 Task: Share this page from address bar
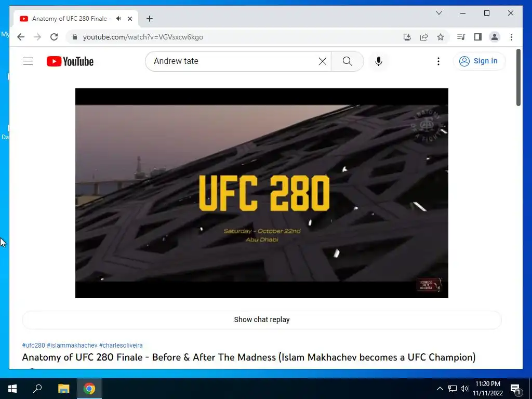click(x=424, y=37)
